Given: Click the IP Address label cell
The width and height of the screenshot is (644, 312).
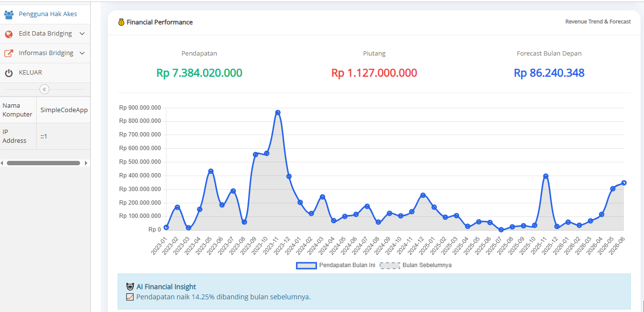Looking at the screenshot, I should click(x=18, y=136).
